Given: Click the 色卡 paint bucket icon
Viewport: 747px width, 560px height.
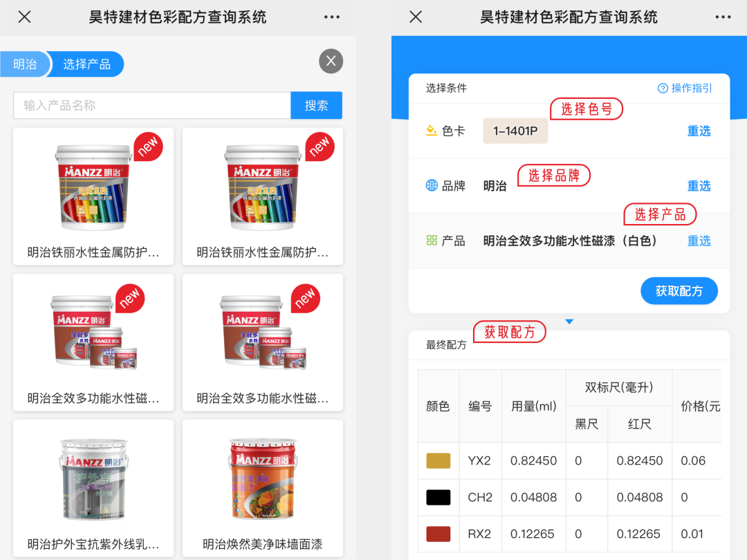Looking at the screenshot, I should click(432, 131).
